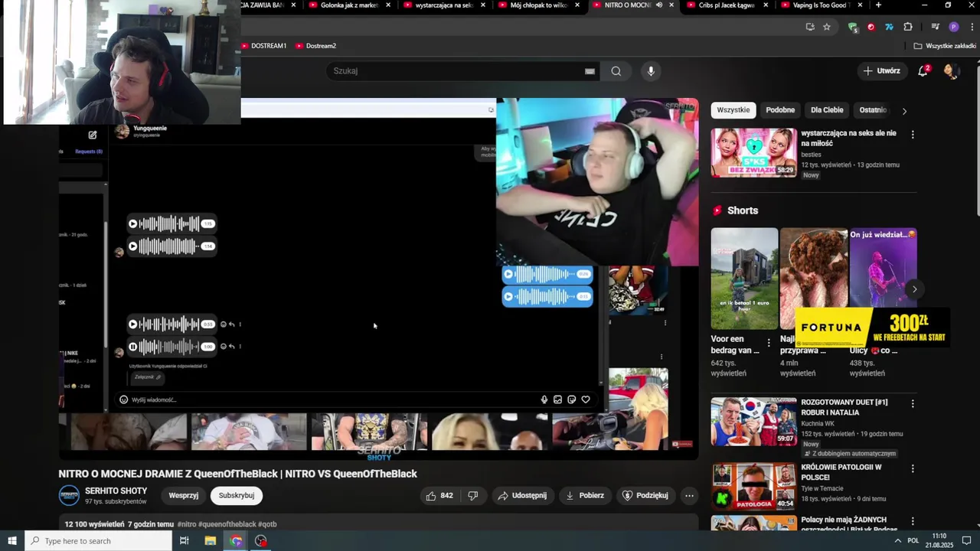The image size is (980, 551).
Task: Switch to 'Cribs pl Jacek Łągwa' tab
Action: tap(727, 5)
